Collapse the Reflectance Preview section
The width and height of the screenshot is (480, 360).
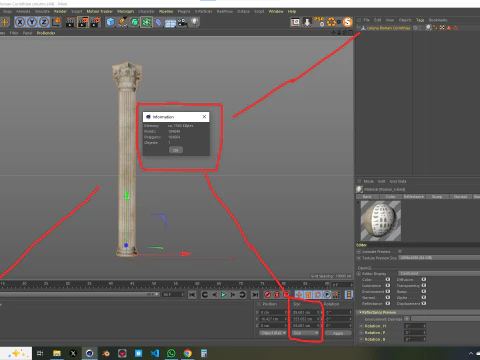[378, 312]
